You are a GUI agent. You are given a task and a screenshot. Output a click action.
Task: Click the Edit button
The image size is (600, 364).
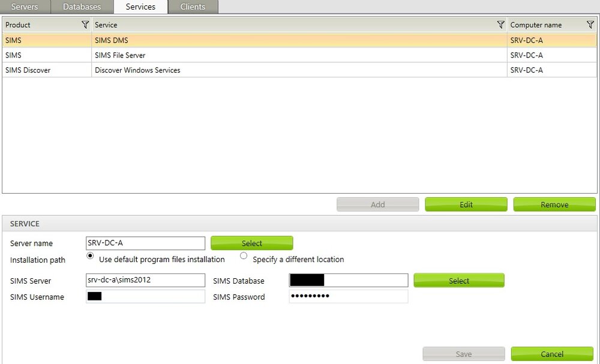click(x=466, y=204)
